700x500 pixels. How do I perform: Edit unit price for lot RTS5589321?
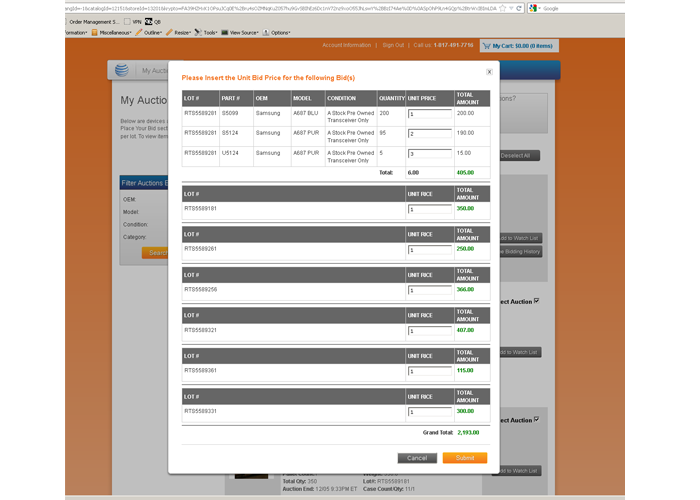click(429, 331)
